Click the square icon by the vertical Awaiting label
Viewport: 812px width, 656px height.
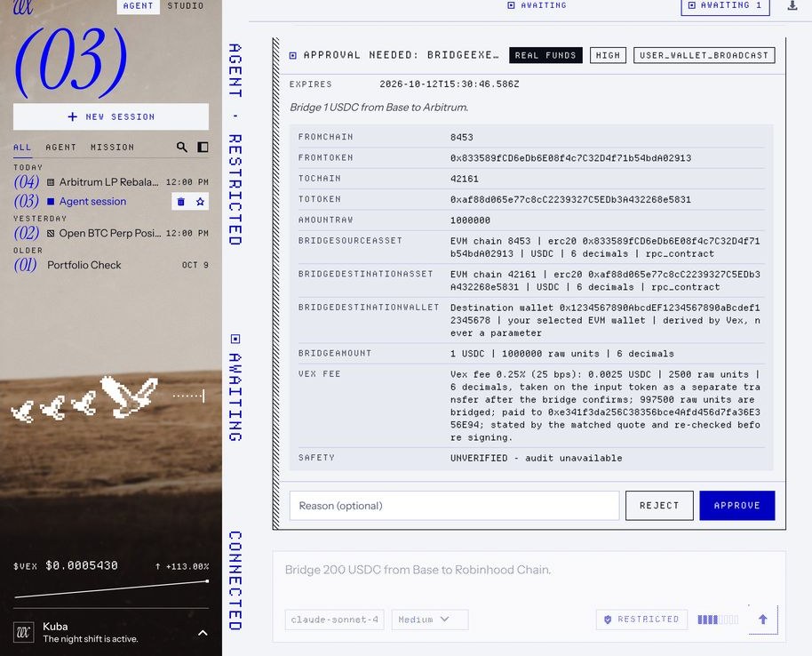coord(235,339)
